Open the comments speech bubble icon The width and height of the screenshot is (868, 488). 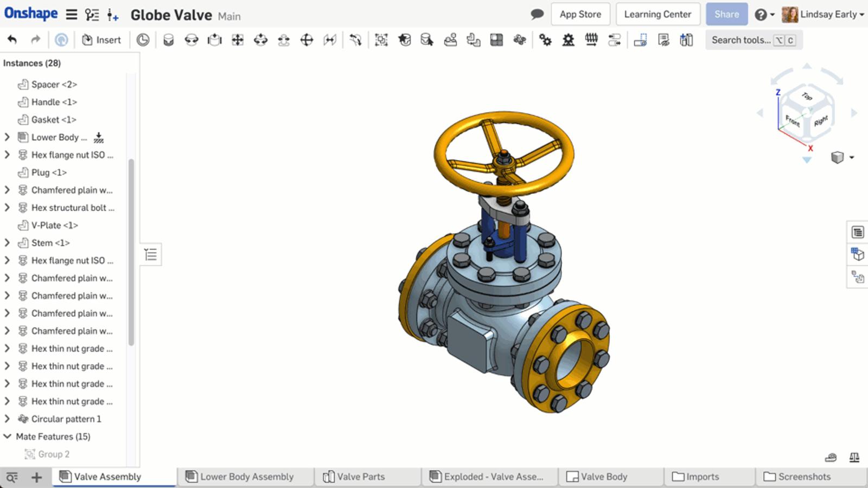[537, 14]
